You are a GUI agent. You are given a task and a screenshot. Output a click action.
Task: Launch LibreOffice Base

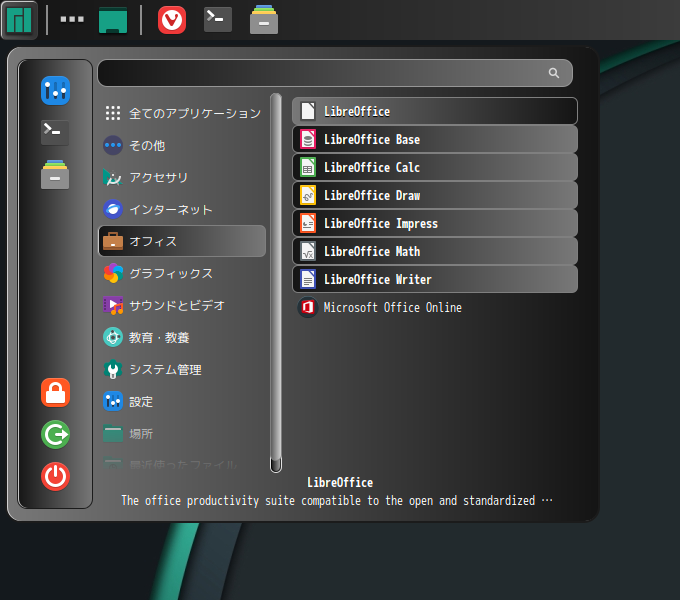tap(435, 139)
